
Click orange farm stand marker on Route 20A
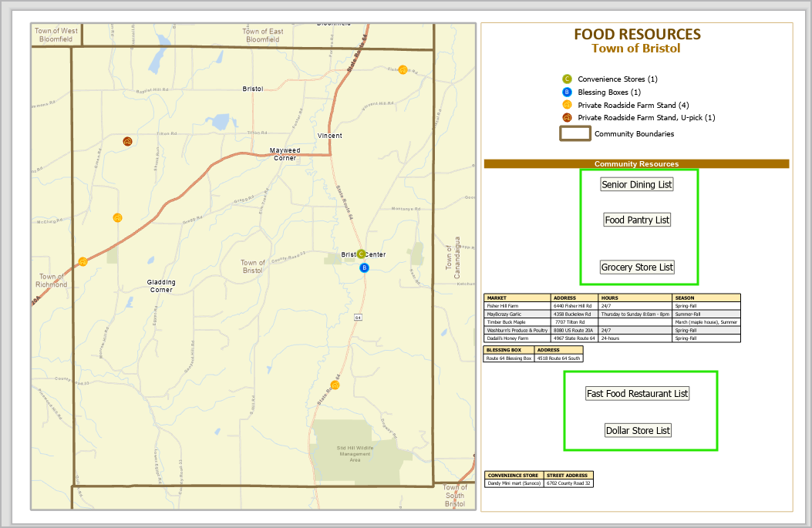click(83, 261)
